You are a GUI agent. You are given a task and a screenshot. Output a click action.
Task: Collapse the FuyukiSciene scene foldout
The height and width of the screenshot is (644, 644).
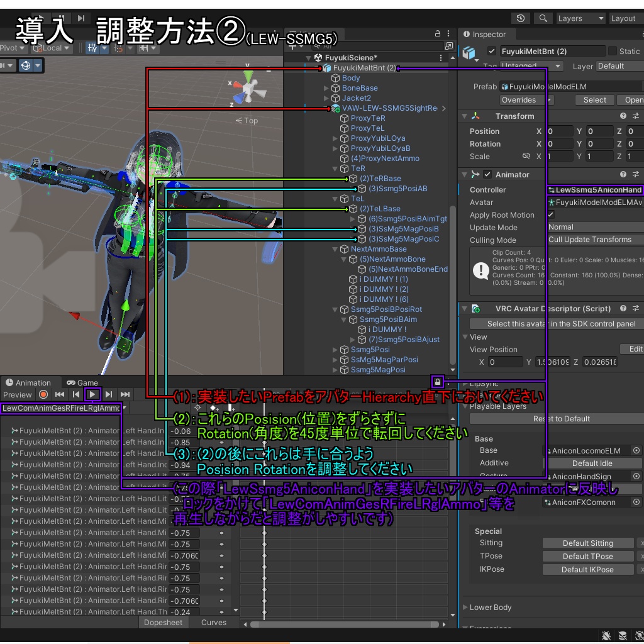(x=308, y=57)
